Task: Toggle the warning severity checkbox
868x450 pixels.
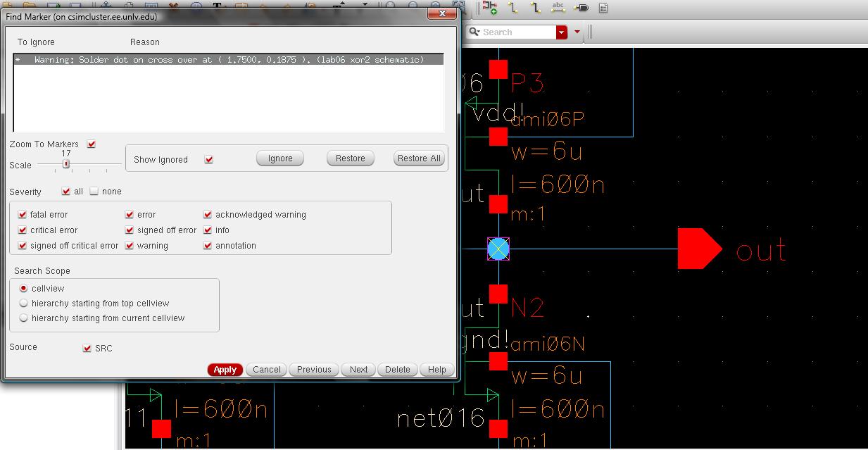Action: pos(130,245)
